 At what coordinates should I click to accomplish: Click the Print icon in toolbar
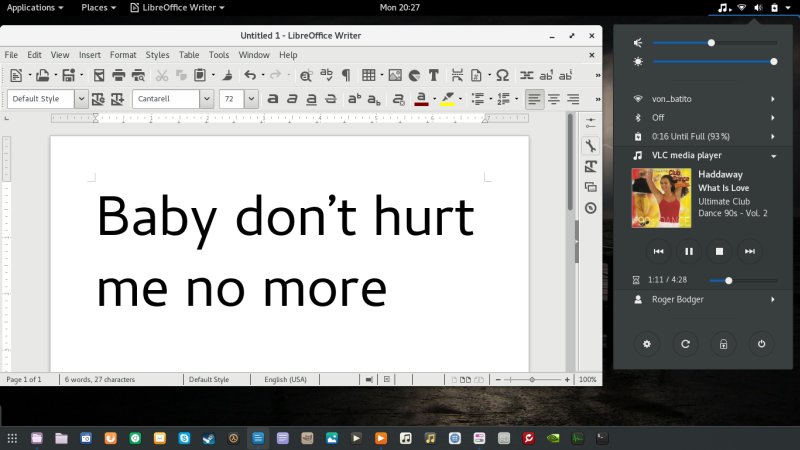pyautogui.click(x=118, y=75)
